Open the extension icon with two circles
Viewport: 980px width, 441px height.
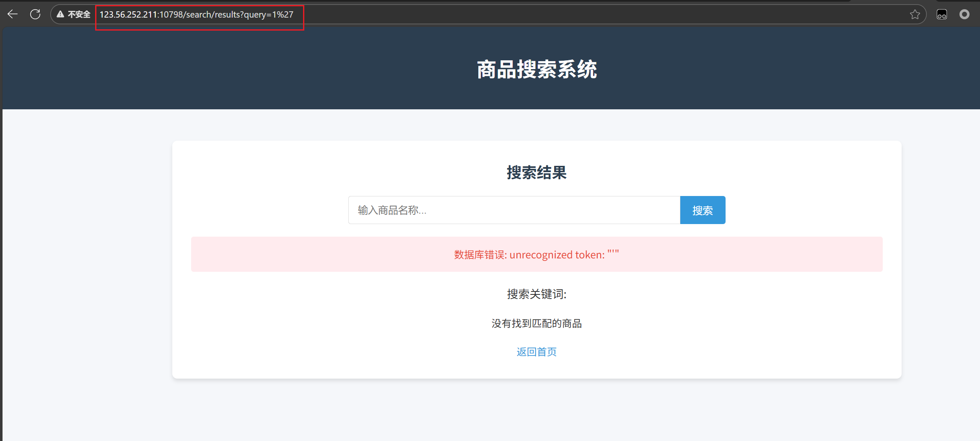click(941, 15)
